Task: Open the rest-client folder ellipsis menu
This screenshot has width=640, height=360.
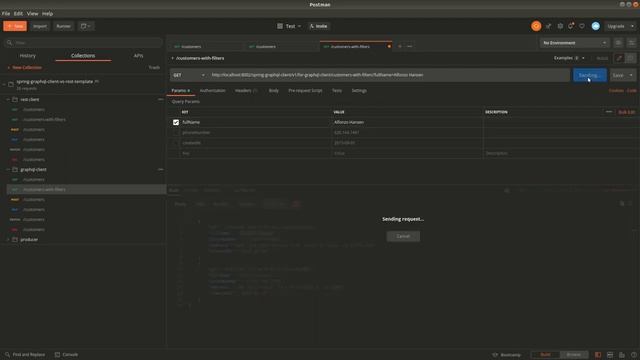Action: (x=160, y=99)
